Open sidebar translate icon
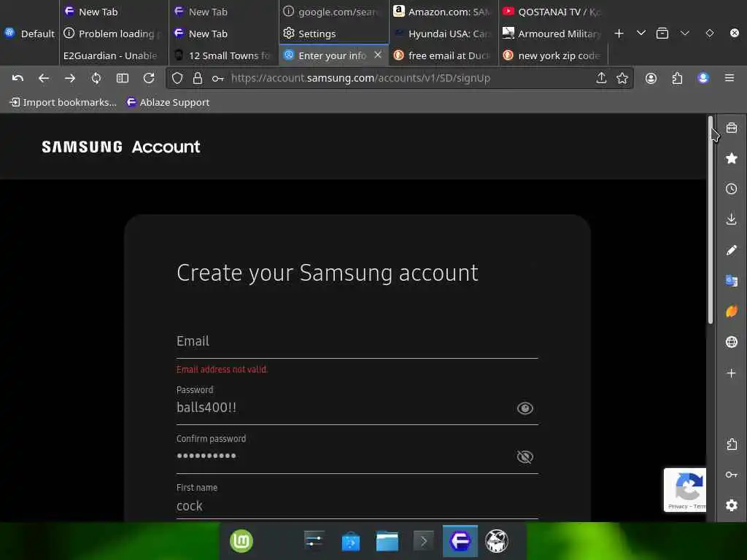747x560 pixels. click(x=732, y=281)
